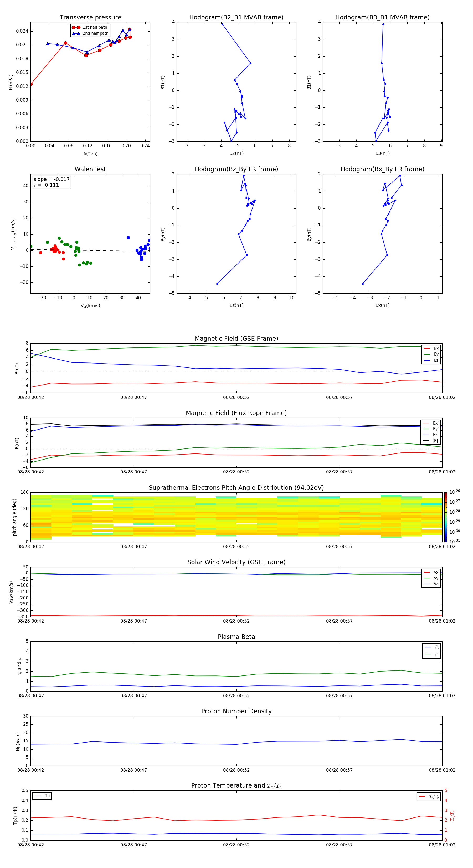Select the "pitch angle (deg)" axis label

click(14, 517)
